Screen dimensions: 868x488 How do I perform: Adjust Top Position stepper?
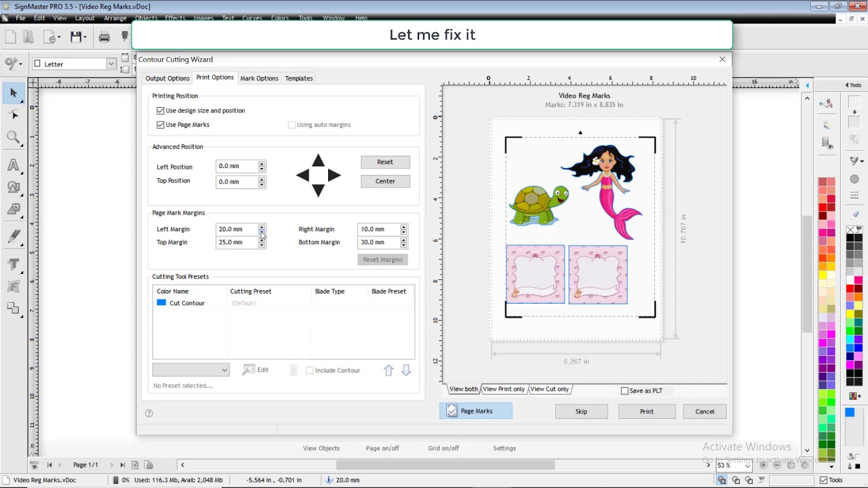[262, 182]
